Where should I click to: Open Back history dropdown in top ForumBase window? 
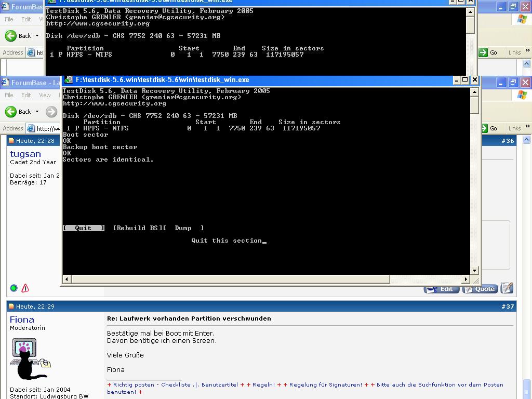37,36
